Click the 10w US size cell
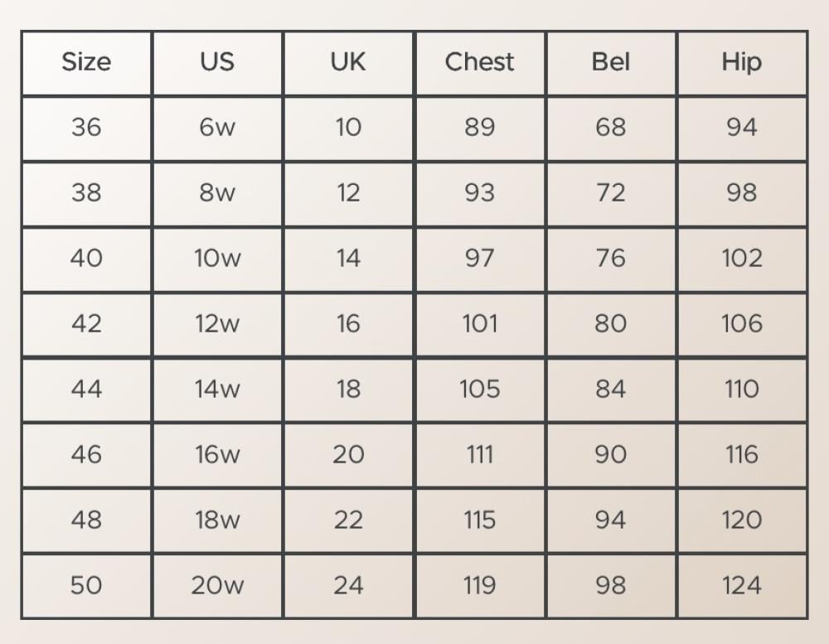 point(217,259)
